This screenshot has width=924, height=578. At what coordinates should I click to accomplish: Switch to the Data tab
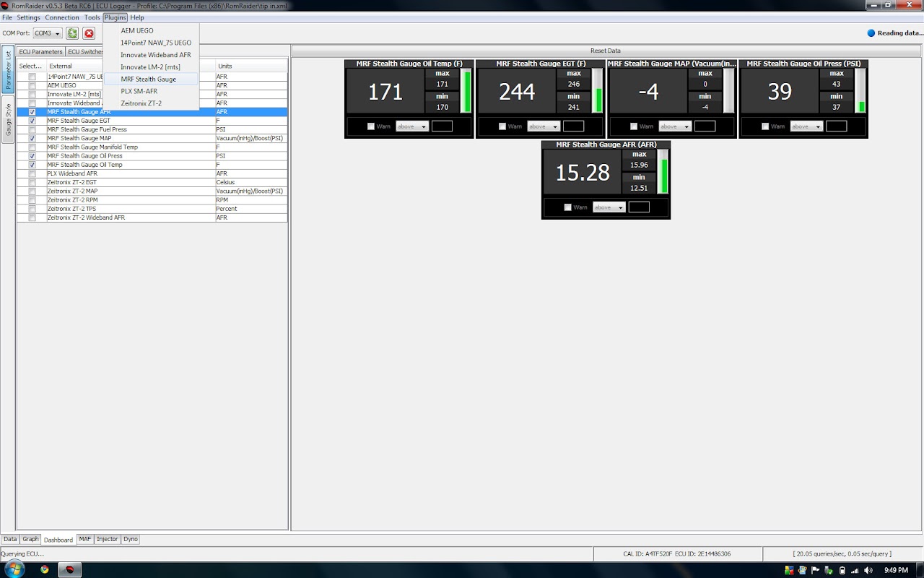coord(10,539)
